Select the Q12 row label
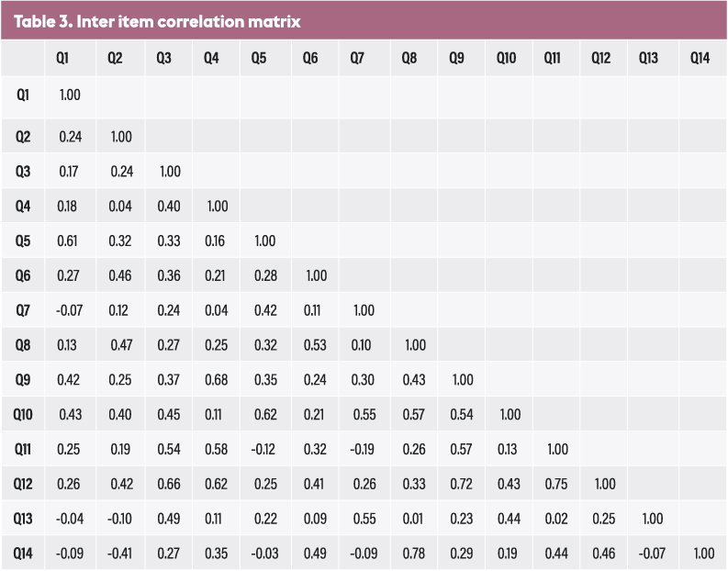728x571 pixels. click(x=23, y=484)
